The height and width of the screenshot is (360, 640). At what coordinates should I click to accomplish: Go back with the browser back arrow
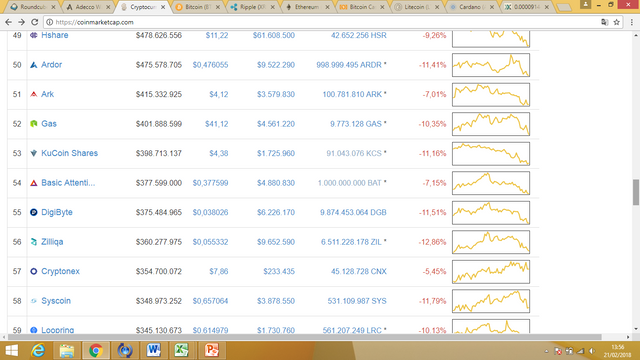(x=8, y=22)
